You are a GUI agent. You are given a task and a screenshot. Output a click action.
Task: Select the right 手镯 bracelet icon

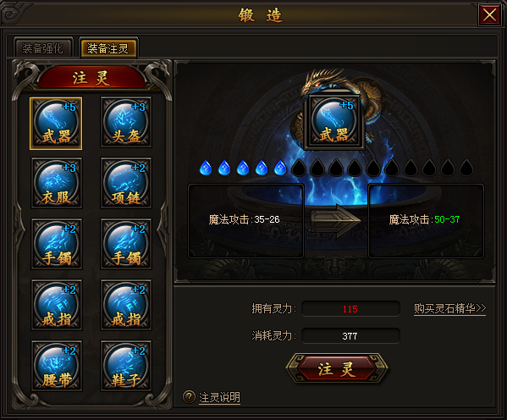click(126, 244)
